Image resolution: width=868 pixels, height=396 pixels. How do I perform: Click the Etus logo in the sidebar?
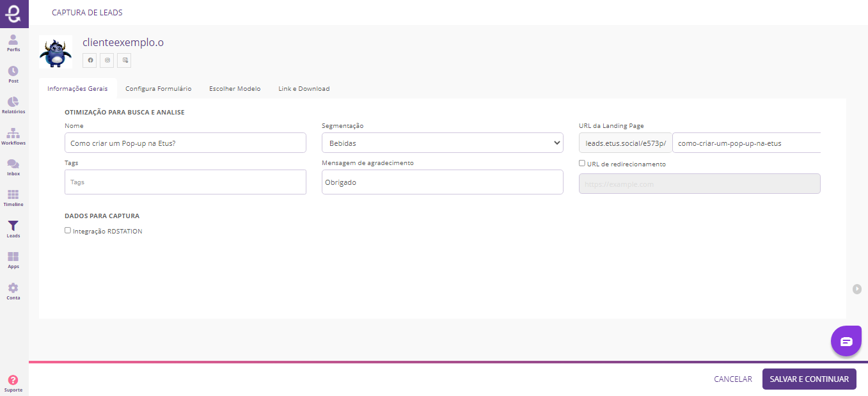tap(13, 13)
